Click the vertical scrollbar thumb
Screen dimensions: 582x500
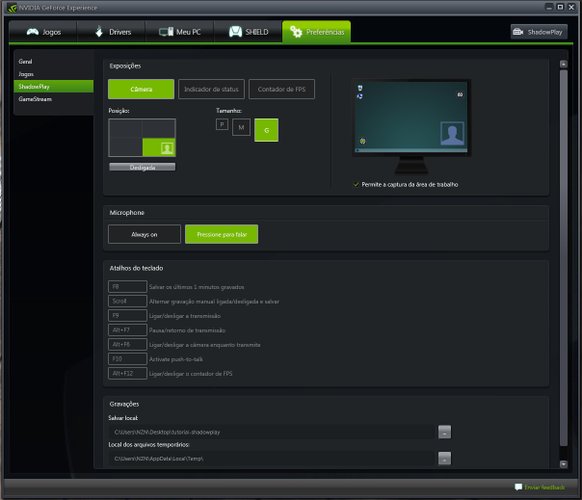(x=563, y=258)
